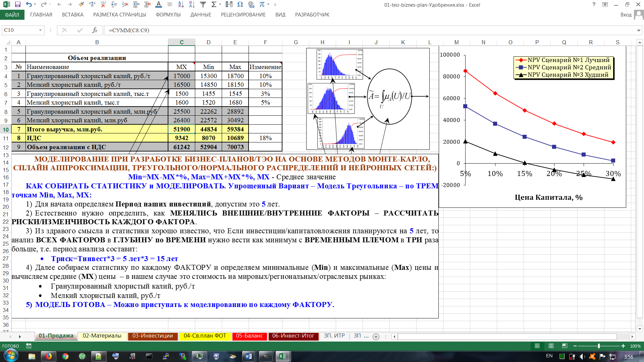This screenshot has height=362, width=644.
Task: Expand the formula bar
Action: click(639, 30)
